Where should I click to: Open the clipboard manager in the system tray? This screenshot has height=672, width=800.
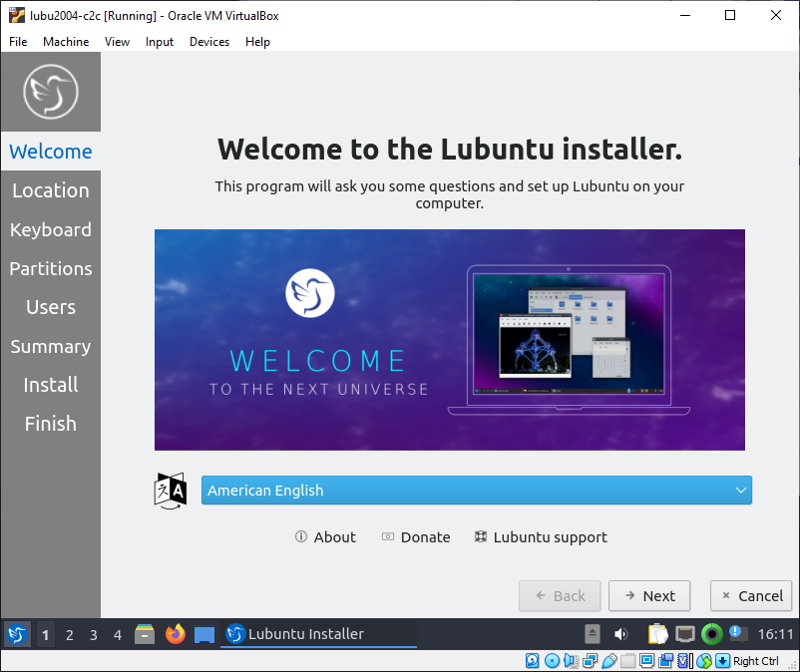pos(658,633)
